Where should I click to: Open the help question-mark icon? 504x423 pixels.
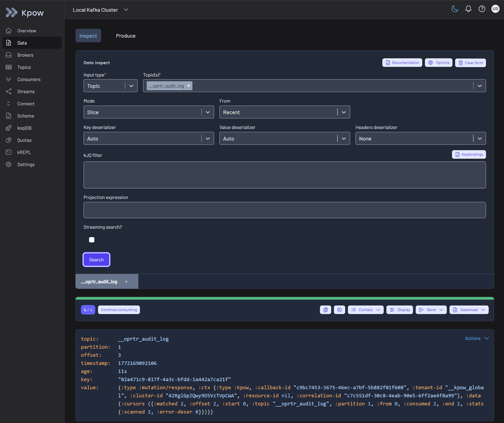tap(482, 9)
